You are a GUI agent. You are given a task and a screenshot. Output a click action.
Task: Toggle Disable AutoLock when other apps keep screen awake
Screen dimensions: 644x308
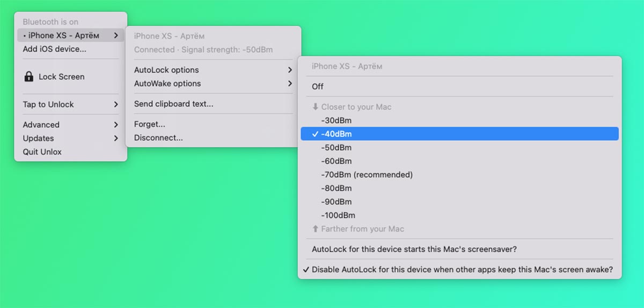click(x=460, y=270)
